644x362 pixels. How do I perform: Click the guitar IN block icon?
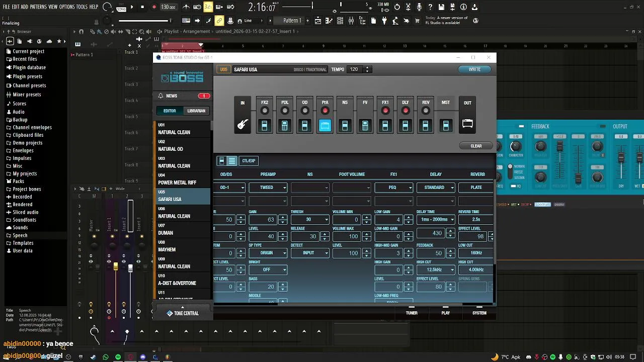click(243, 124)
